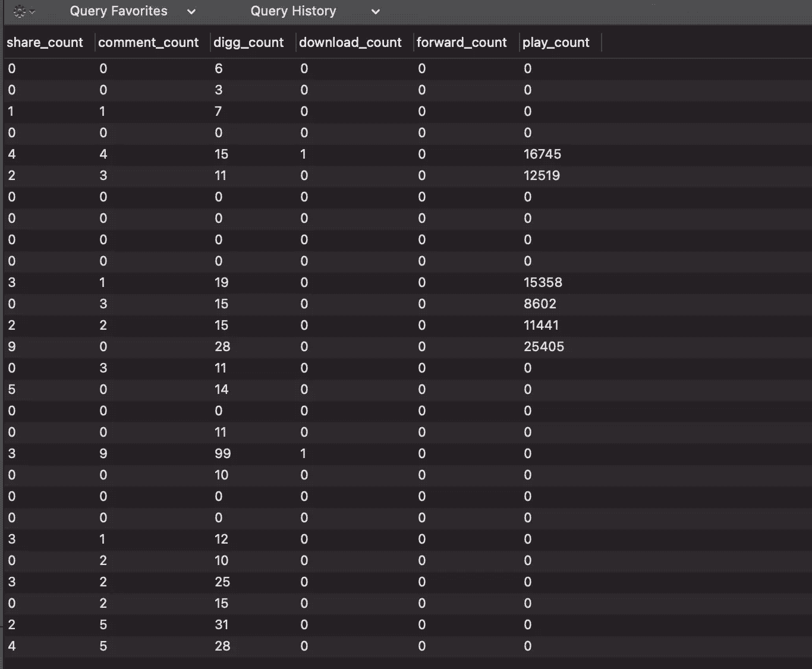Viewport: 812px width, 669px height.
Task: Select the cell showing 11441
Action: click(541, 326)
